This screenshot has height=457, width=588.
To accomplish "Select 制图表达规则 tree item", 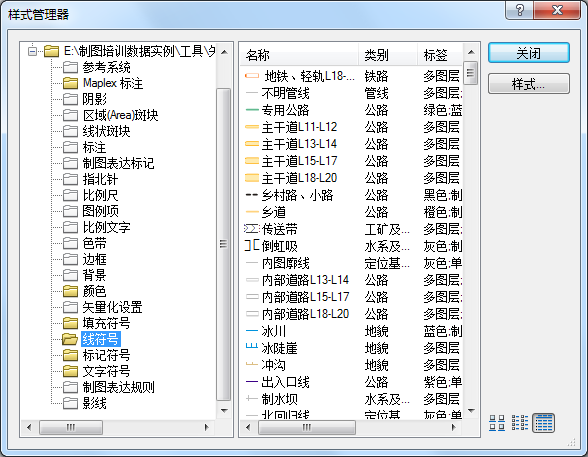I will [x=118, y=387].
